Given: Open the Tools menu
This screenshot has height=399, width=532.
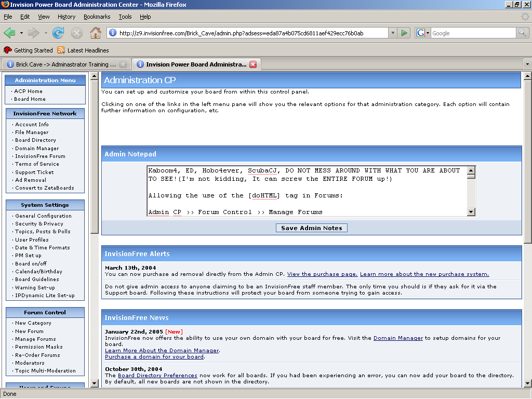Looking at the screenshot, I should click(125, 17).
